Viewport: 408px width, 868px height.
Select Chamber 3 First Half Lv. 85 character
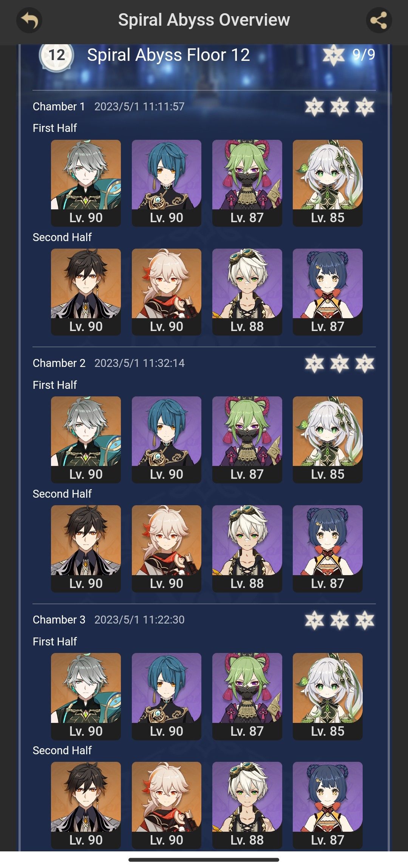[x=328, y=696]
